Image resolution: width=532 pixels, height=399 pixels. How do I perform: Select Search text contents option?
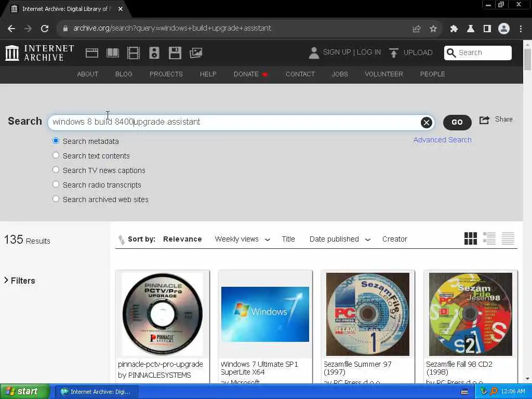click(x=56, y=155)
